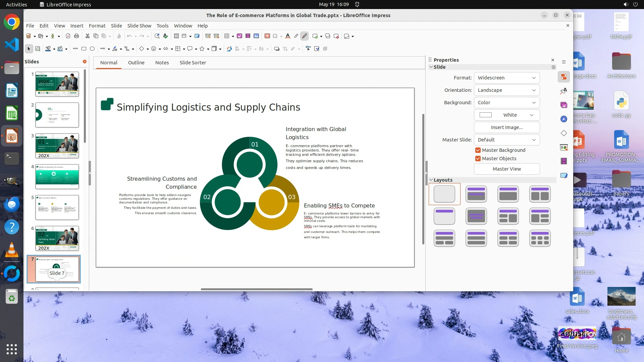Click the Insert Text Box icon
Screen dimensions: 644x362
coord(267,36)
